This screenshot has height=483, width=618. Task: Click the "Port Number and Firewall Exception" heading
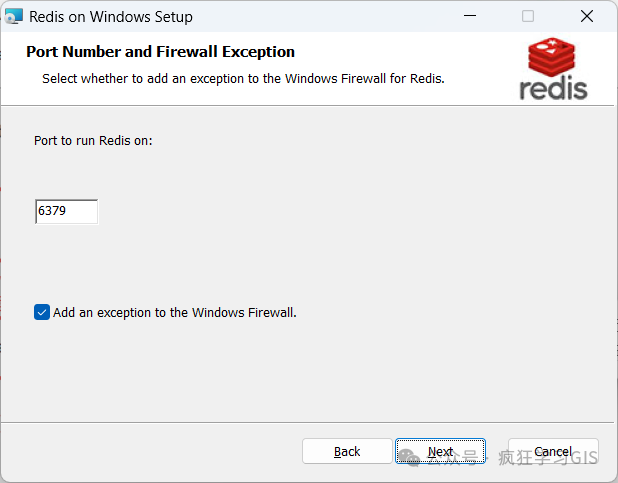coord(160,52)
